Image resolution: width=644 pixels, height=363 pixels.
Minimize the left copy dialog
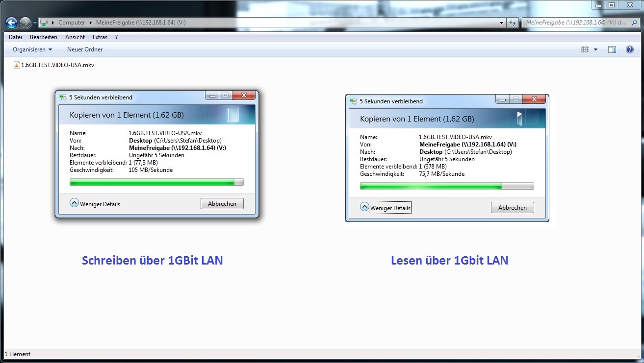point(212,96)
